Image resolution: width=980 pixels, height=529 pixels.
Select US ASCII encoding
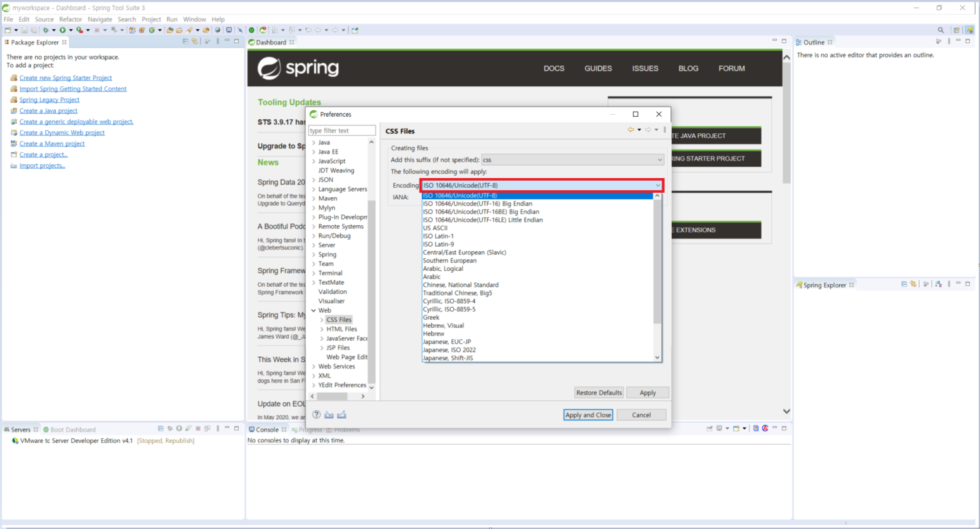435,228
